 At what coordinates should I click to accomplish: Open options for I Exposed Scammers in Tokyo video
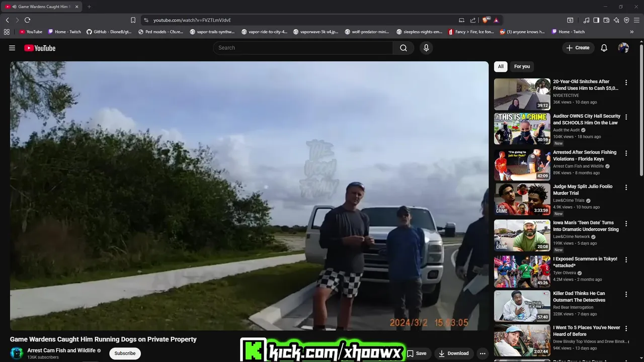pos(626,260)
